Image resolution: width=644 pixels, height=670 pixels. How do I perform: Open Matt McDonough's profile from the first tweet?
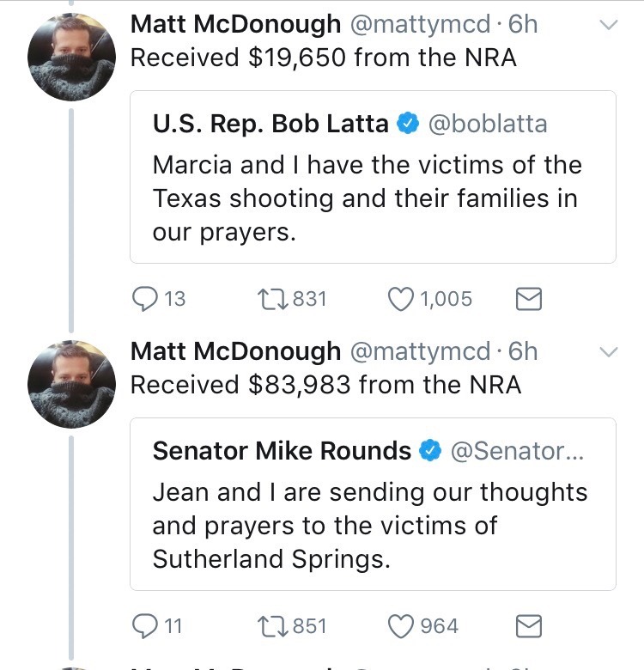pos(235,24)
